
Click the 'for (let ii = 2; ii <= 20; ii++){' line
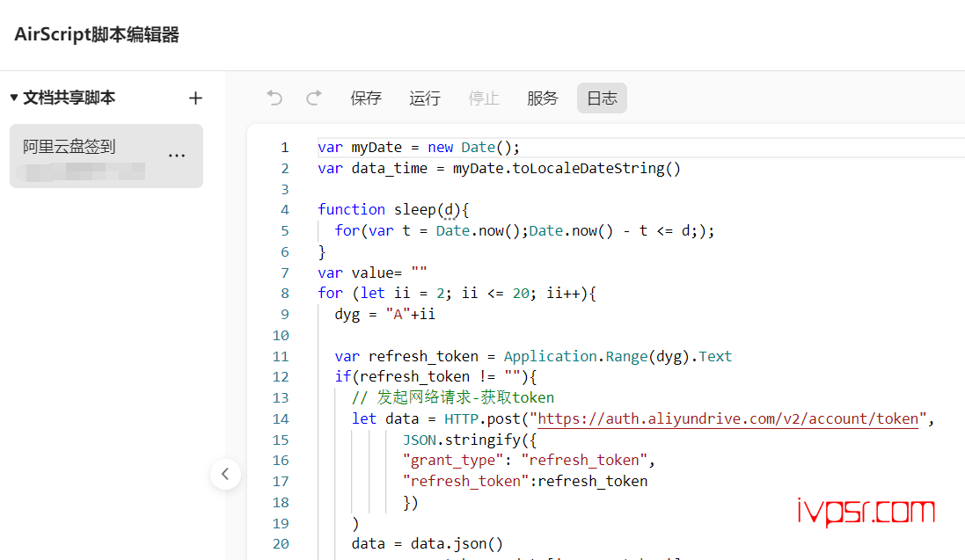pos(457,294)
